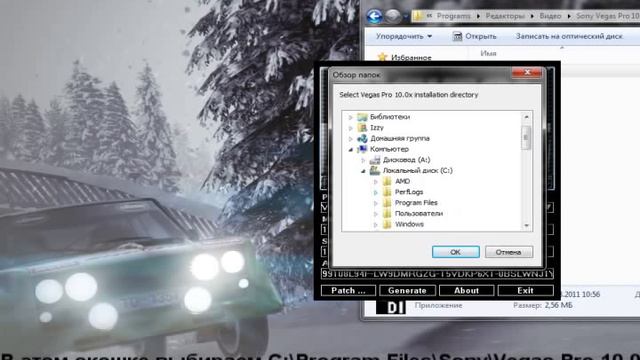Select the Пользователи label in tree
The height and width of the screenshot is (360, 640).
[419, 213]
